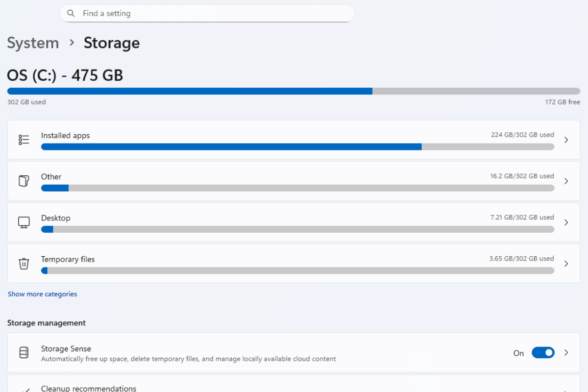
Task: Click the OS (C:) usage bar
Action: [x=293, y=91]
